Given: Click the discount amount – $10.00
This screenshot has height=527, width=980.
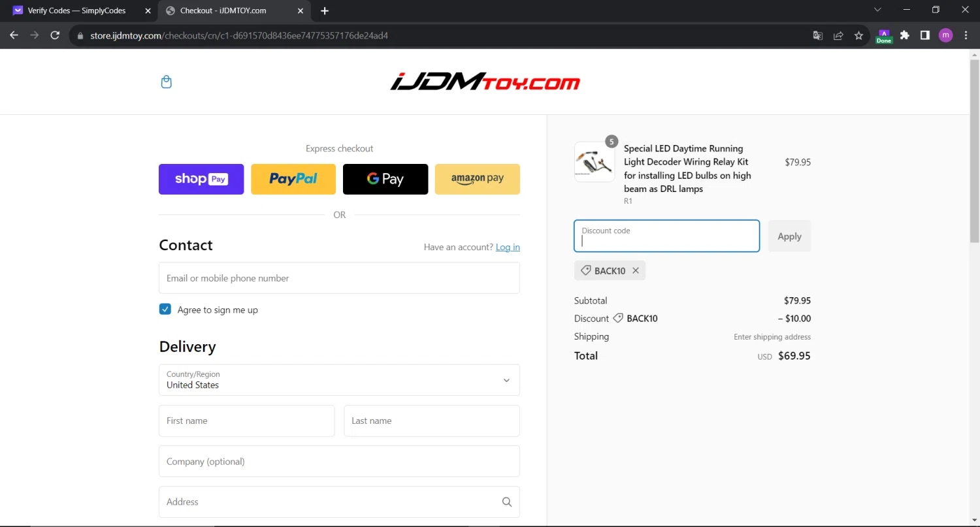Looking at the screenshot, I should pyautogui.click(x=794, y=319).
